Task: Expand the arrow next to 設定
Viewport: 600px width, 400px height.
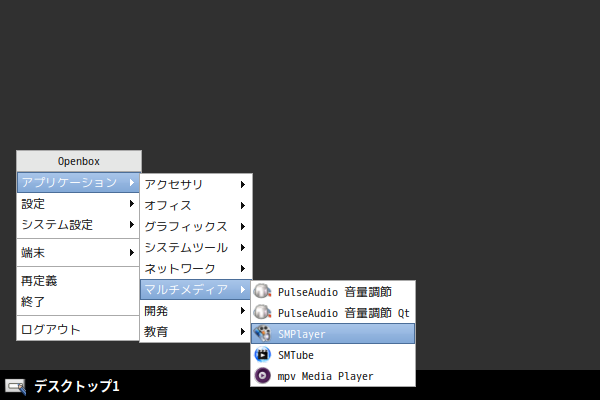Action: 132,204
